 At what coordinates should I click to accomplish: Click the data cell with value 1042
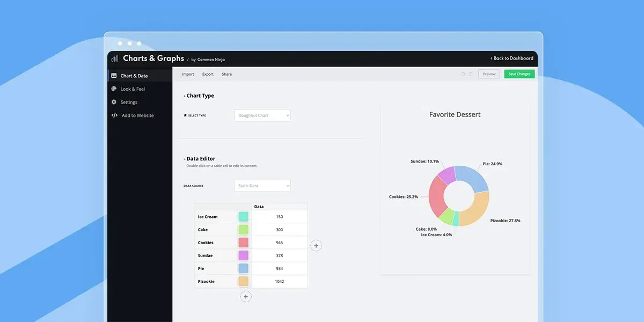point(280,281)
